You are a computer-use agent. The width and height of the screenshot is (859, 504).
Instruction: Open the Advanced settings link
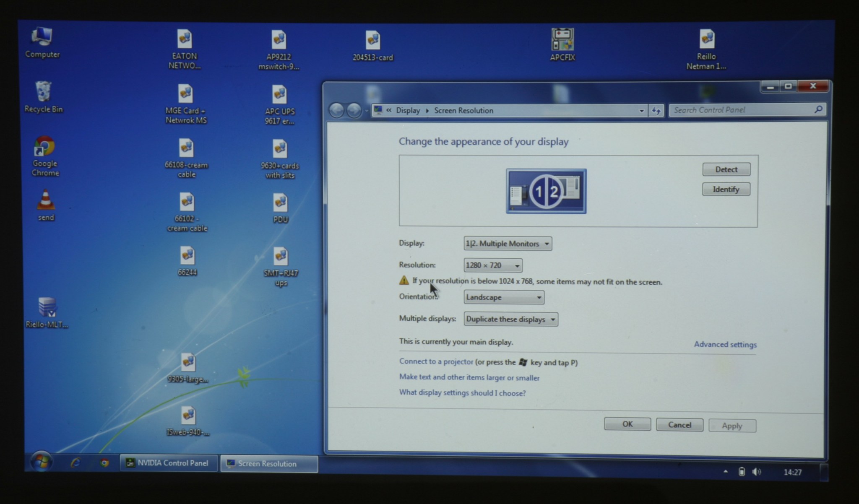click(725, 344)
